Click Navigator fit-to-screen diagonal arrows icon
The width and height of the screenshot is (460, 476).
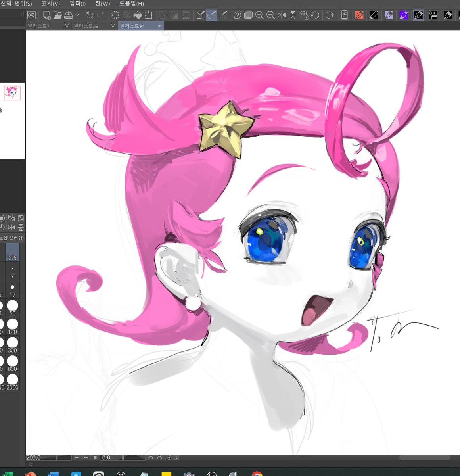coord(21,218)
